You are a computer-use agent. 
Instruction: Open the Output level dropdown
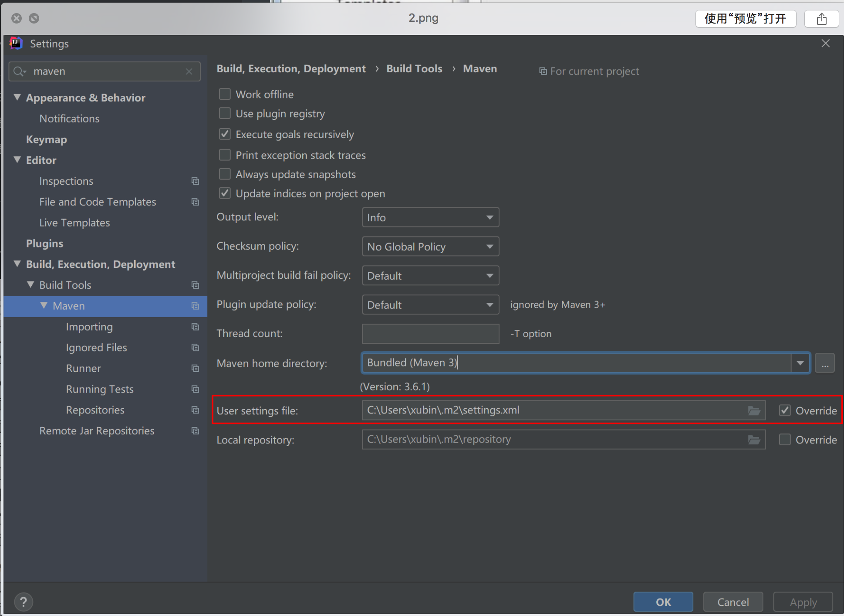[x=430, y=217]
